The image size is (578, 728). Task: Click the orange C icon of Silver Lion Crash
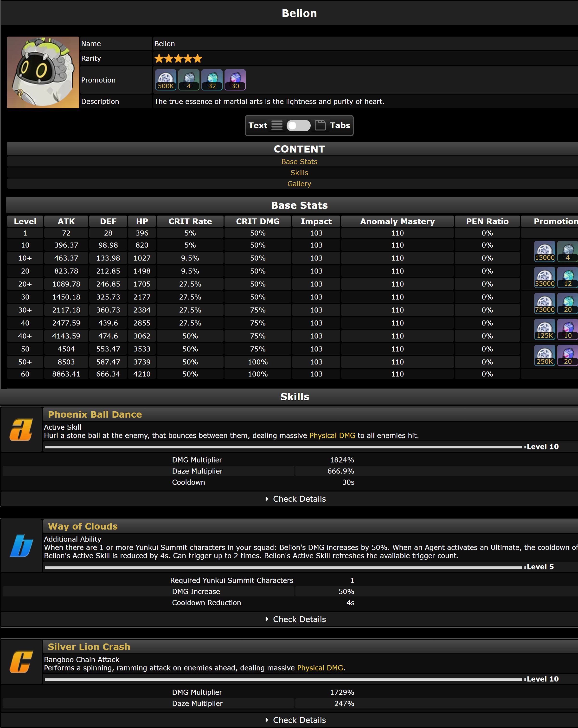(x=21, y=662)
